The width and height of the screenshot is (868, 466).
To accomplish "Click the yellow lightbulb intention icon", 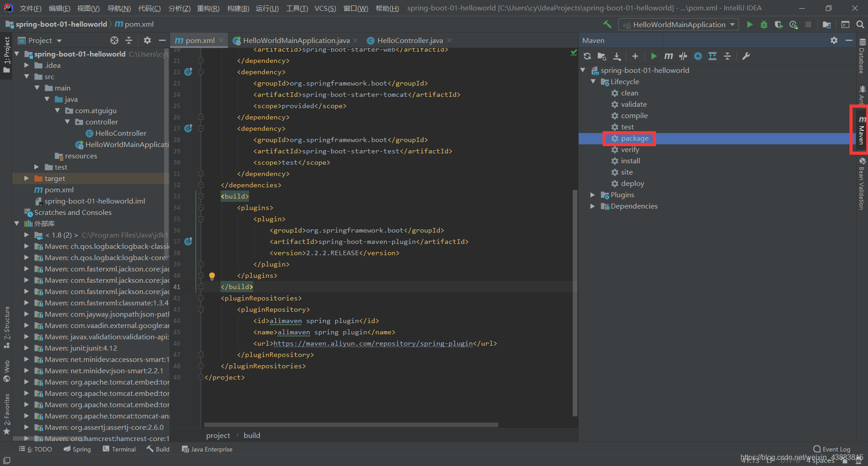I will click(212, 276).
